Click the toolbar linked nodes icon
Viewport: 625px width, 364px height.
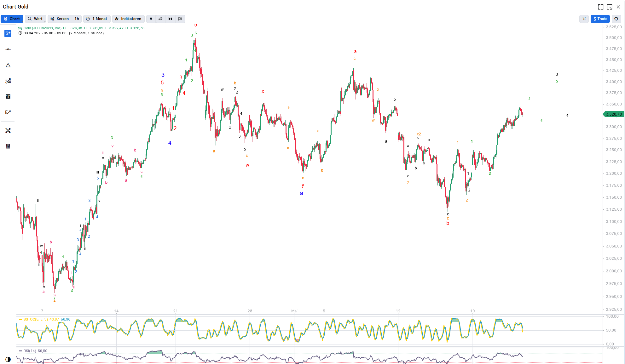coord(160,19)
